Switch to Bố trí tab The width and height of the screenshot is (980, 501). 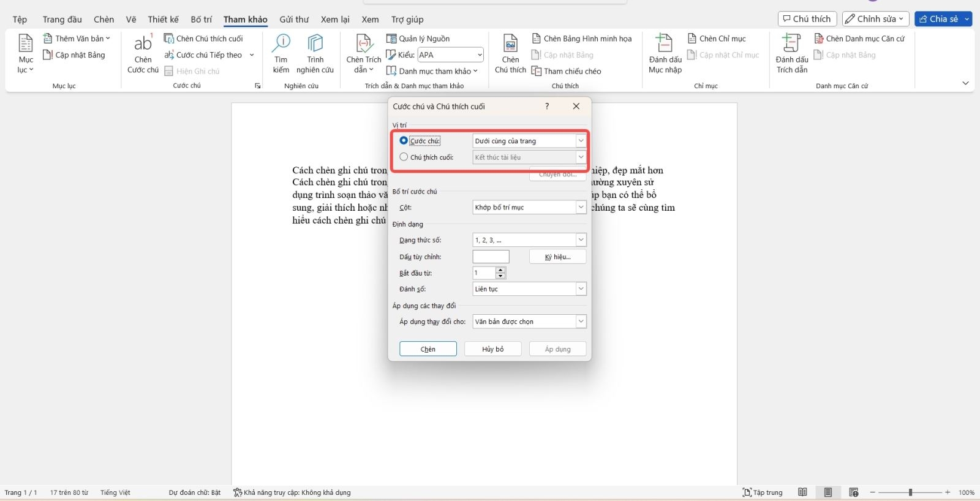point(201,20)
